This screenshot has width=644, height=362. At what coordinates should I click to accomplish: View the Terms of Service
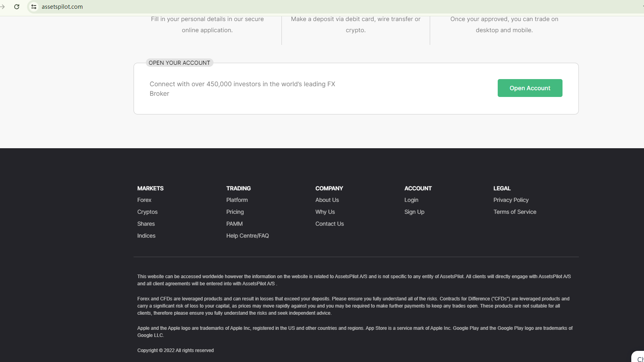[x=515, y=212]
